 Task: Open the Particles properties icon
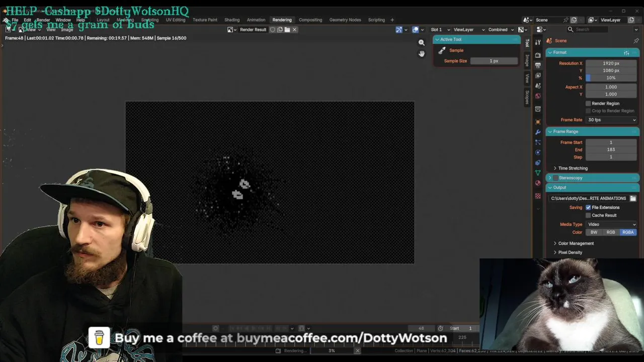[x=538, y=142]
